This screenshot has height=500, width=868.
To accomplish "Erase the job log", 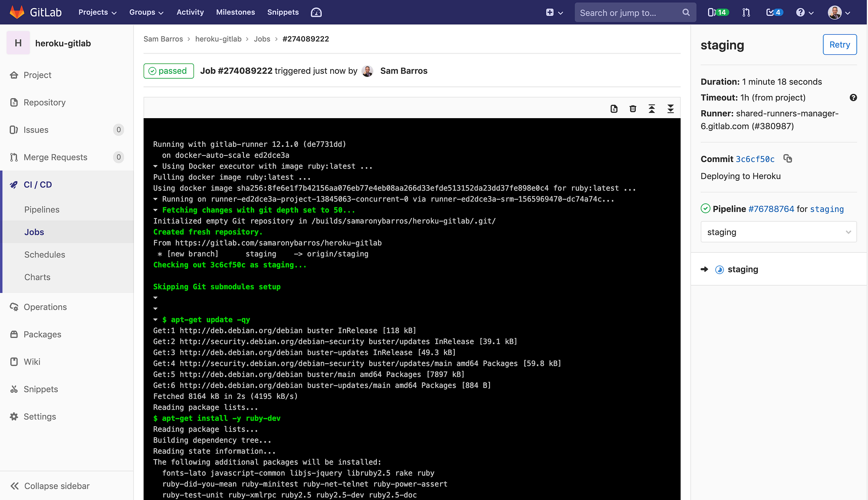I will point(633,109).
